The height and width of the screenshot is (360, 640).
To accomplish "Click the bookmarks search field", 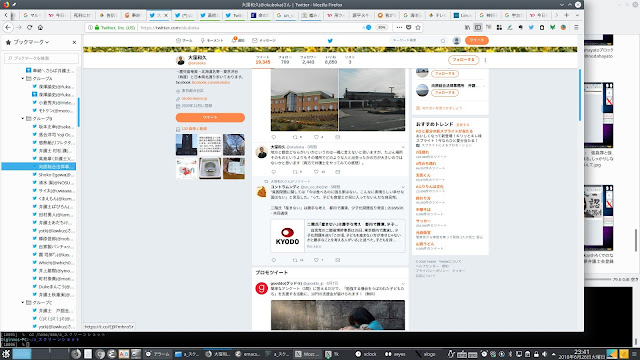I will [x=41, y=58].
